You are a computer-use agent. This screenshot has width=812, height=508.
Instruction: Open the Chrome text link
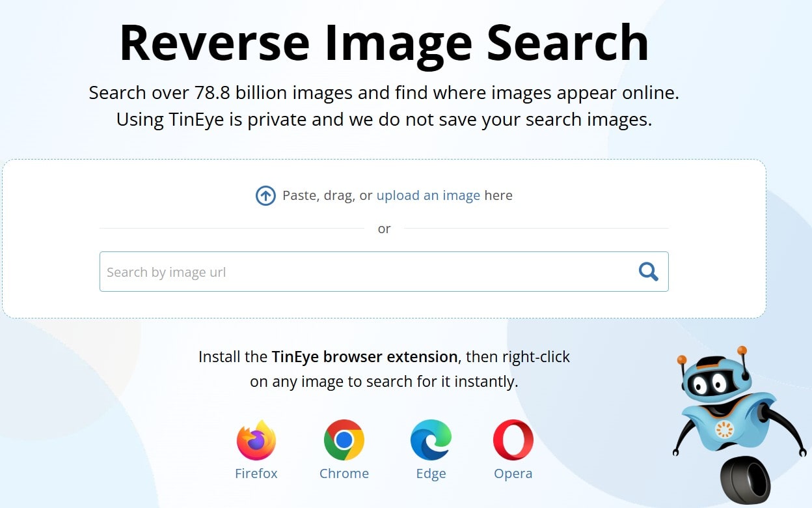344,473
